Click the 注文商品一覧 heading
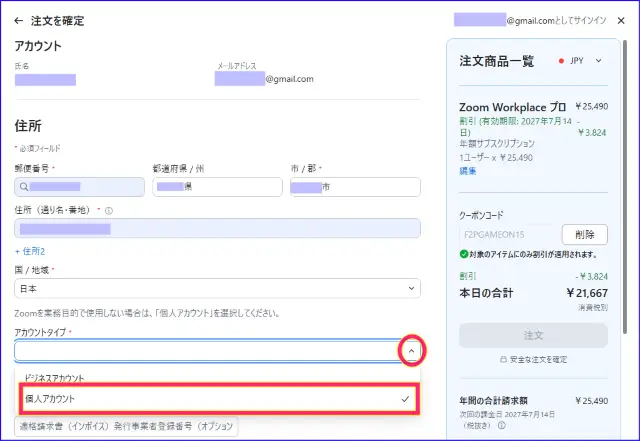Viewport: 640px width, 441px height. coord(496,61)
